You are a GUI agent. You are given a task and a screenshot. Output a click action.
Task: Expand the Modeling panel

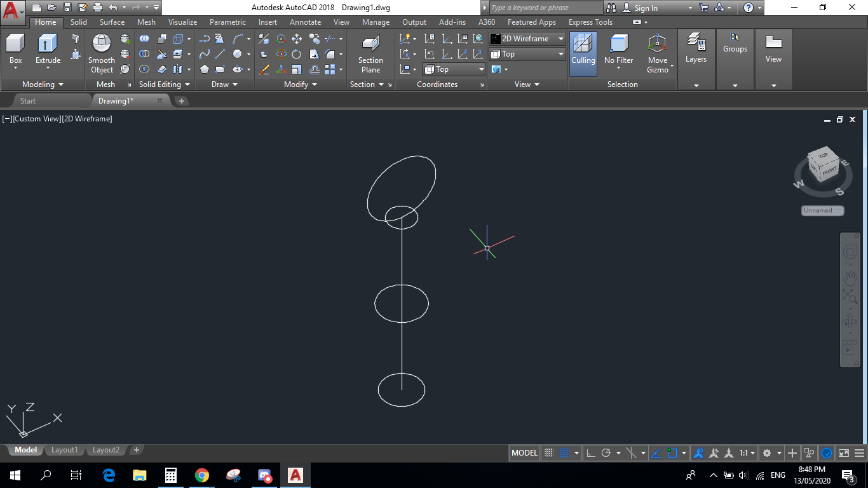click(43, 85)
